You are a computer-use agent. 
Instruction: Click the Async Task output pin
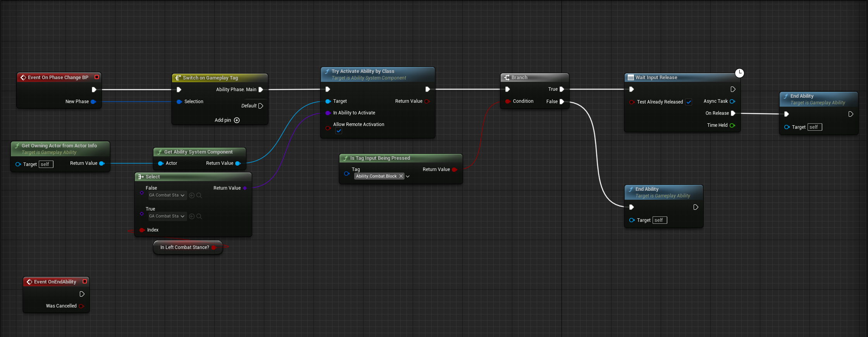732,101
